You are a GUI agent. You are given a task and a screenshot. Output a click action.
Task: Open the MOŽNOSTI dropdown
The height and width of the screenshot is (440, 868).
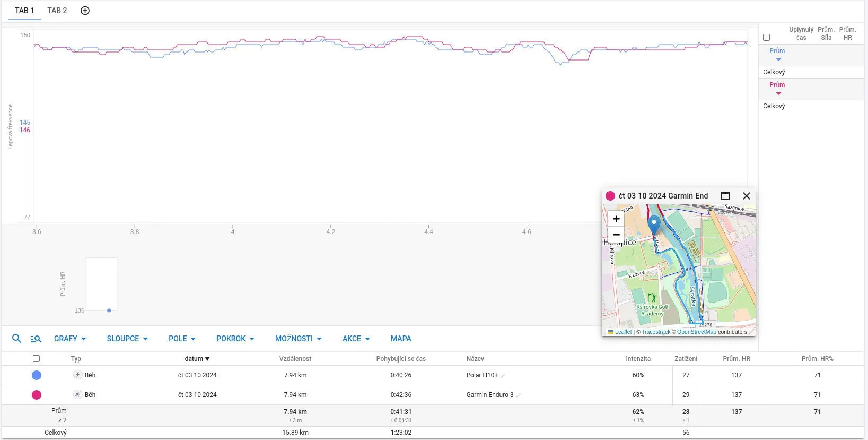pos(298,339)
